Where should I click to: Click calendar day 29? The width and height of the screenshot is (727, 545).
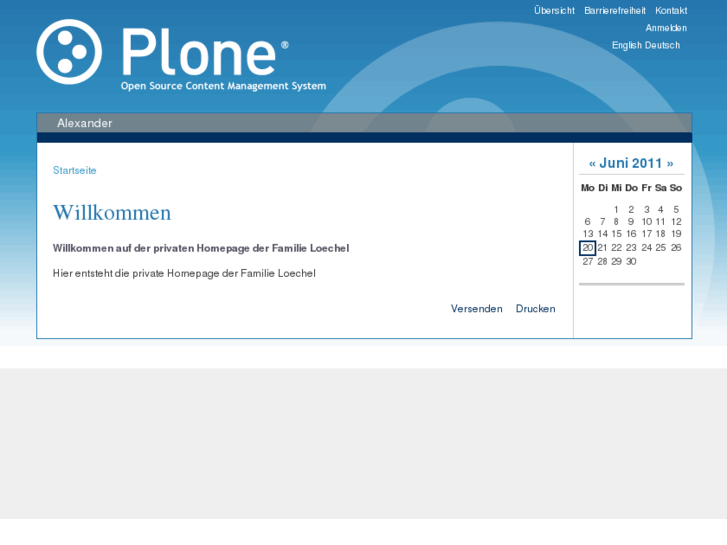click(616, 262)
